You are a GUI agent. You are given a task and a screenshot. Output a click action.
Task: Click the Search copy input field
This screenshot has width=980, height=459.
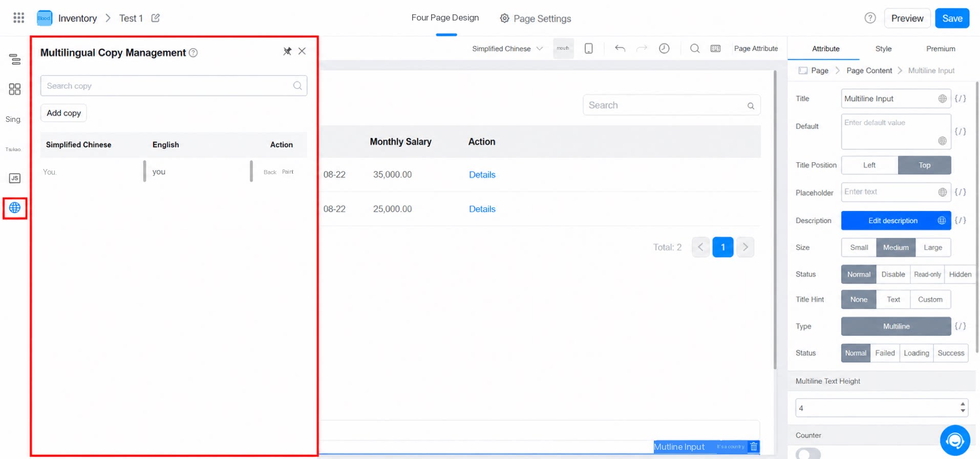click(x=174, y=86)
